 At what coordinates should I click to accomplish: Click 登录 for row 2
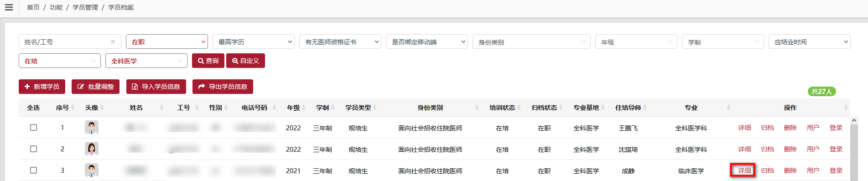[x=836, y=149]
